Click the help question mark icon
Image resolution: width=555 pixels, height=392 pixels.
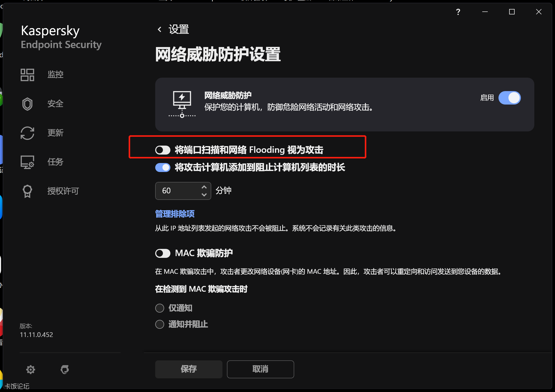pos(458,12)
